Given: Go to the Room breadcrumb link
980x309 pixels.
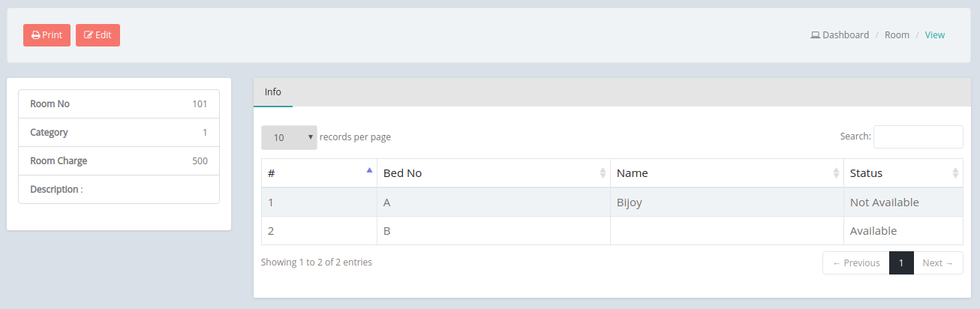Looking at the screenshot, I should [x=897, y=35].
